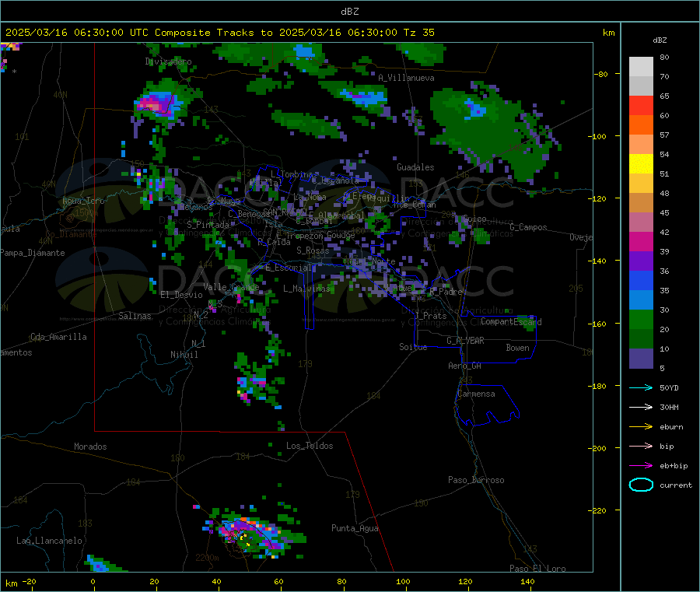Image resolution: width=700 pixels, height=592 pixels.
Task: Click the 'G_ALVEAR' map label
Action: pos(465,341)
